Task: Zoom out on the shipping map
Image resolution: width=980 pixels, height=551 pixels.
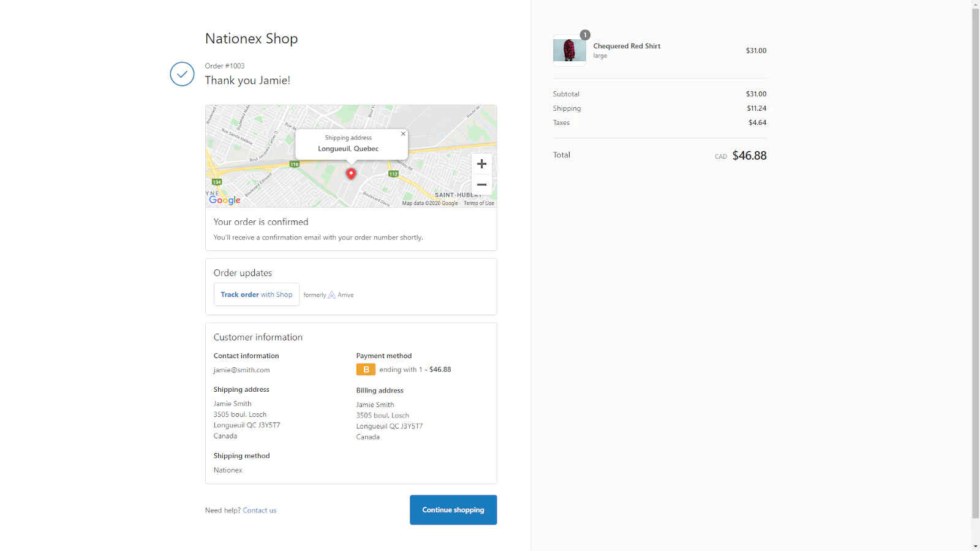Action: pyautogui.click(x=481, y=184)
